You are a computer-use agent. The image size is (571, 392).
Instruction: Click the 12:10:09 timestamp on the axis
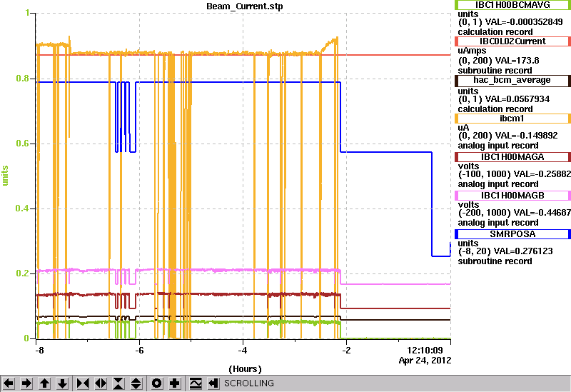[425, 351]
